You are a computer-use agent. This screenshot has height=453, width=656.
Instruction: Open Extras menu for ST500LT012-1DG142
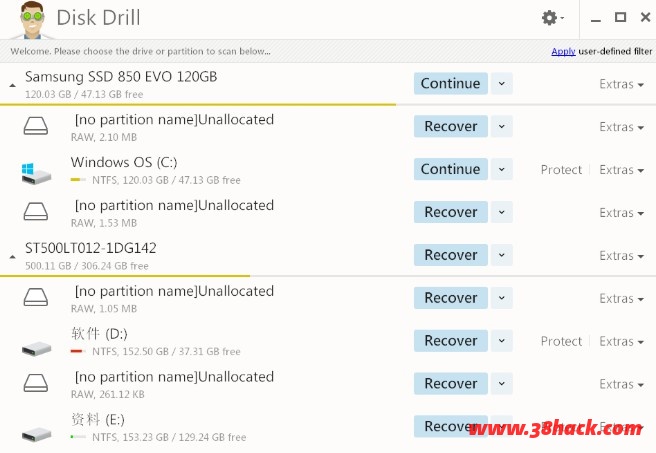point(621,256)
